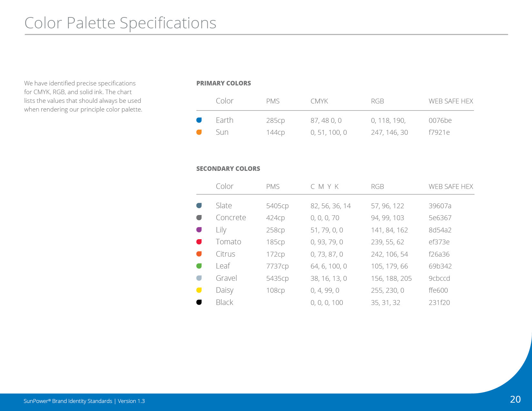The height and width of the screenshot is (411, 532).
Task: Click the PRIMARY COLORS heading
Action: click(x=223, y=83)
